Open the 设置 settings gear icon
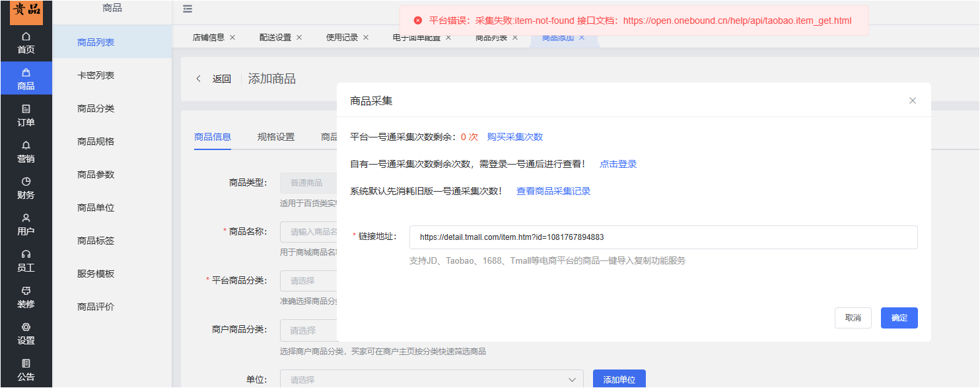This screenshot has height=388, width=980. coord(26,327)
